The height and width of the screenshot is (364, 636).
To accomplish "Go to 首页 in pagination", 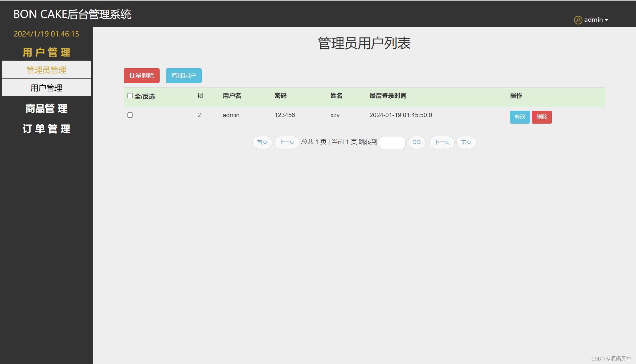I will 262,142.
